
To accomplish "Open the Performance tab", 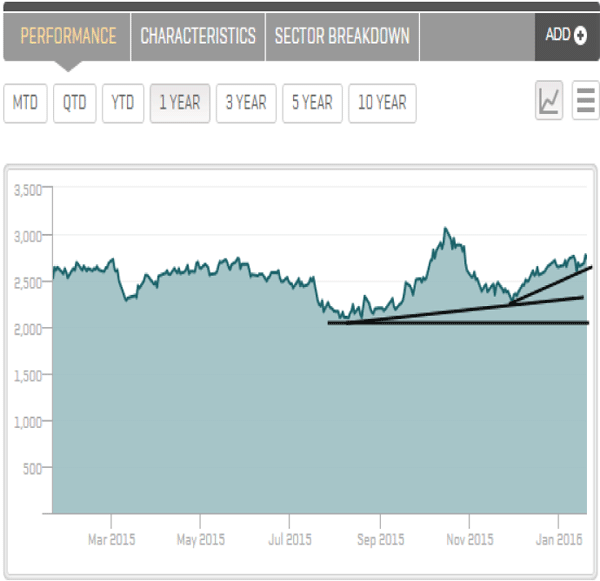I will (x=68, y=37).
